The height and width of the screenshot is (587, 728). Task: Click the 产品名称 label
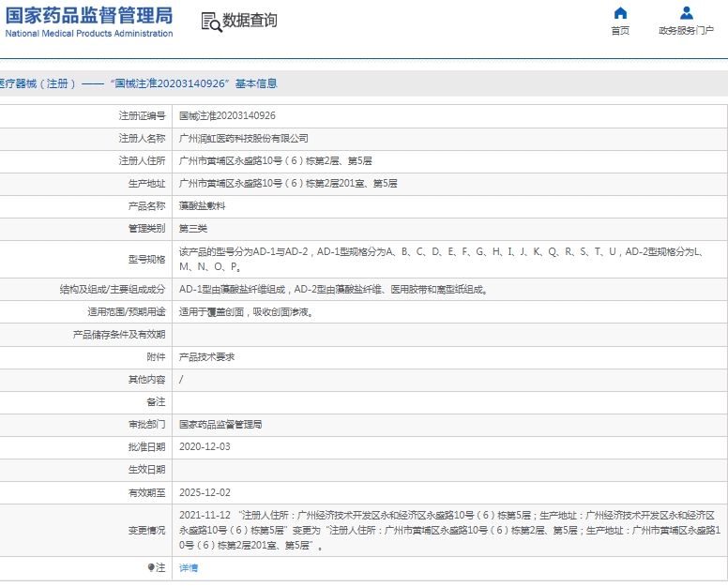click(x=146, y=206)
